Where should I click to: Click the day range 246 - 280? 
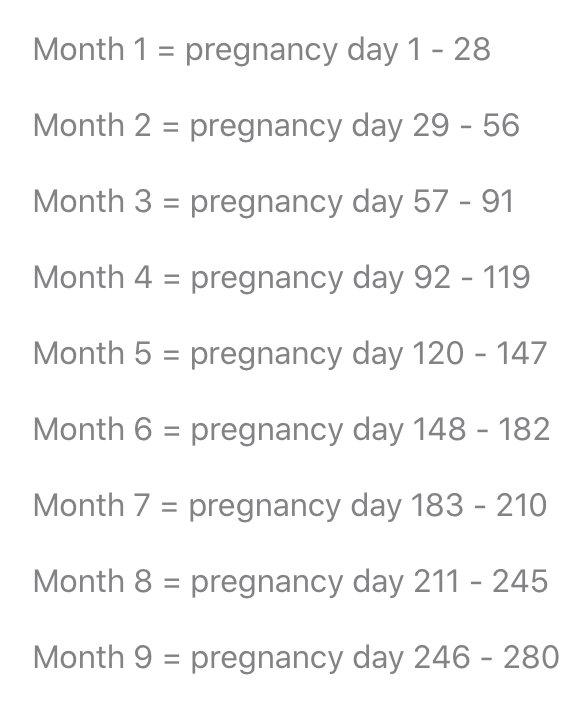click(x=486, y=657)
